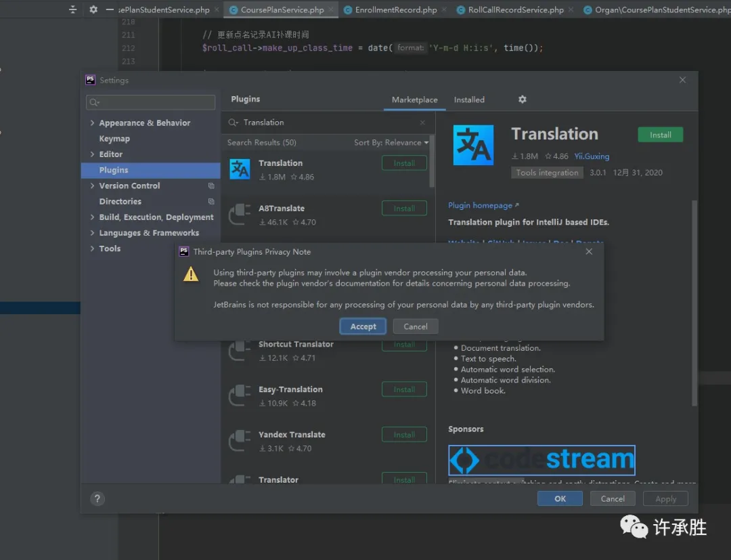Click the warning icon in Privacy Note

[191, 274]
